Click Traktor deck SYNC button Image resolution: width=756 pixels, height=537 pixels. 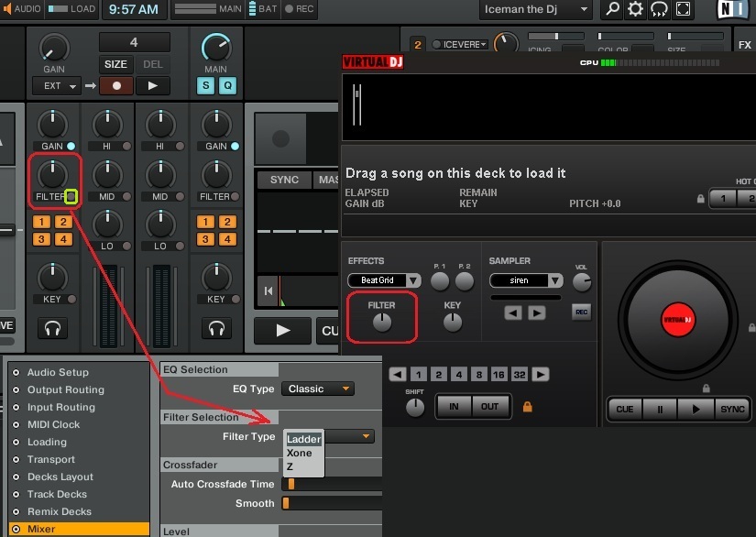coord(284,180)
